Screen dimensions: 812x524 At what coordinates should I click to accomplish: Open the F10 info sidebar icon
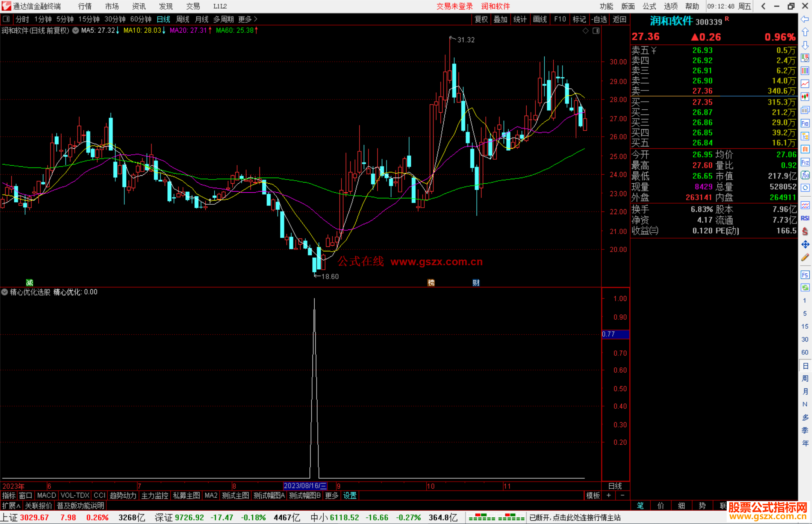(x=805, y=124)
